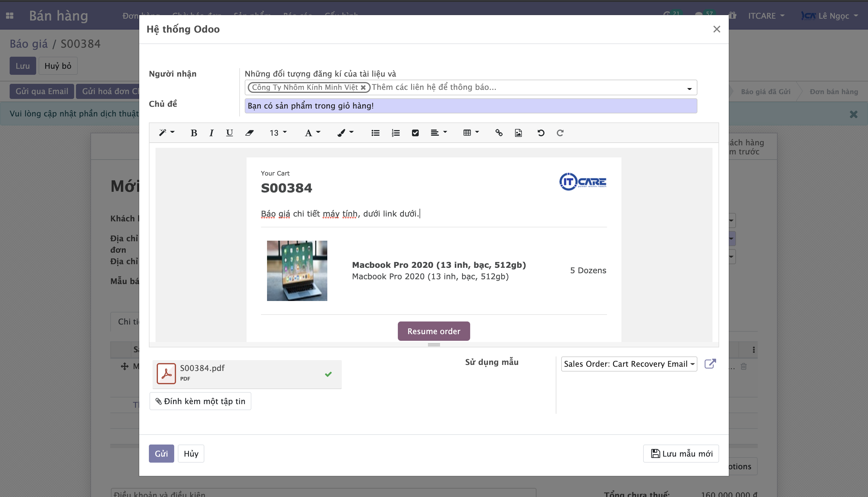Screen dimensions: 868x497
Task: Open the background highlight brush dropdown
Action: pos(345,133)
